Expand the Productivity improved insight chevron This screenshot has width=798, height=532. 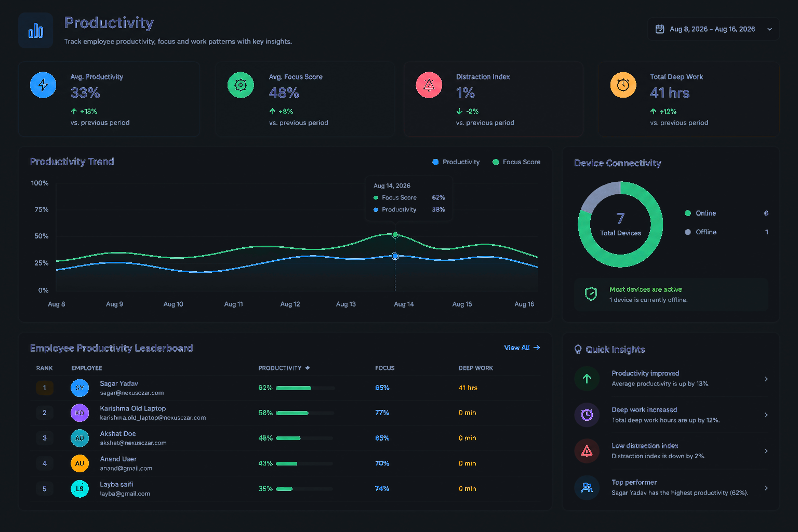(766, 379)
